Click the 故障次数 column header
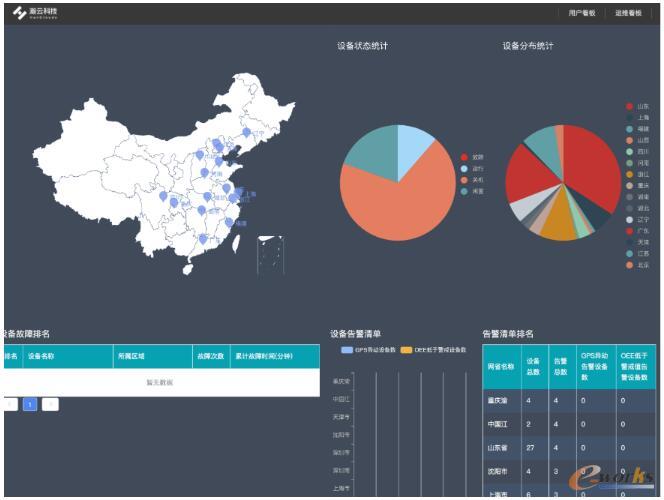Image resolution: width=664 pixels, height=500 pixels. point(210,355)
